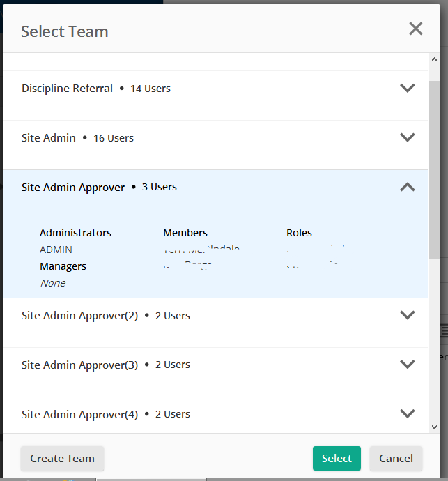Confirm with the green Select button
This screenshot has height=481, width=448.
click(x=337, y=458)
